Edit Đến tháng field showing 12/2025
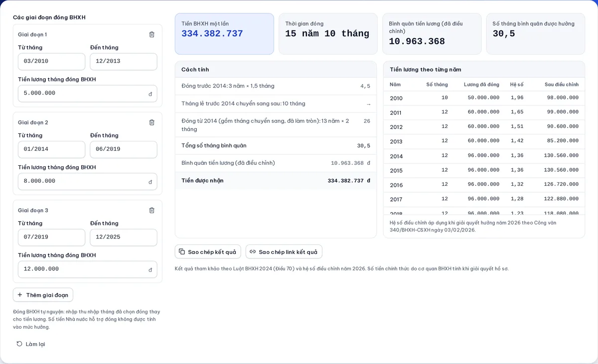The image size is (598, 364). tap(124, 237)
